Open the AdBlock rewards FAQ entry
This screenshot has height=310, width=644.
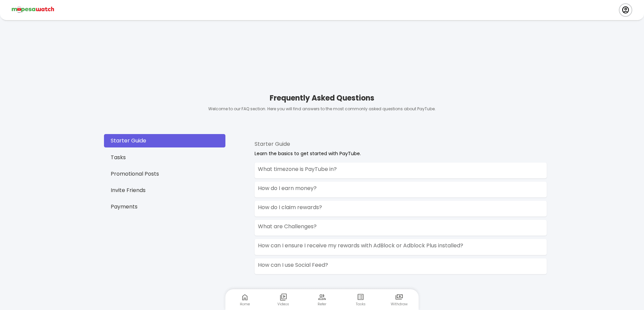[x=400, y=247]
